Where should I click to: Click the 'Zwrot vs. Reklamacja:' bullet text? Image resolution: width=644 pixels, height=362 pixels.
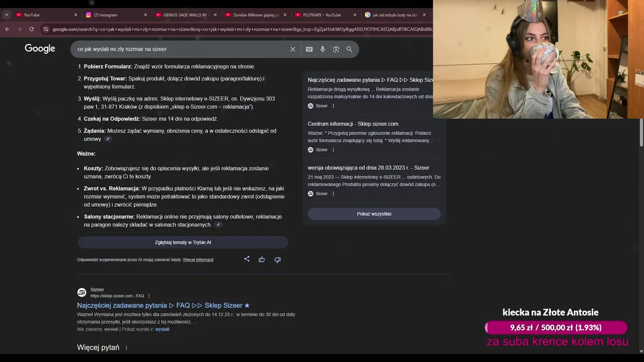click(112, 189)
